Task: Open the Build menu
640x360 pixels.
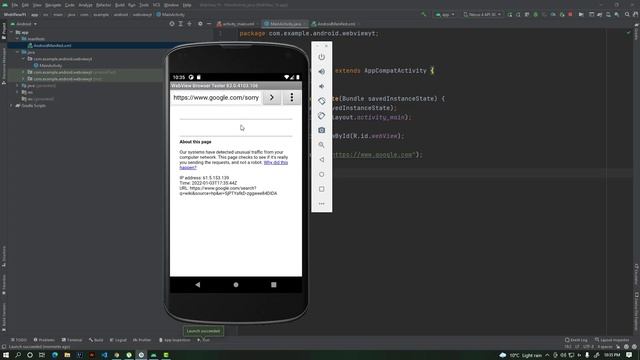Action: [120, 5]
